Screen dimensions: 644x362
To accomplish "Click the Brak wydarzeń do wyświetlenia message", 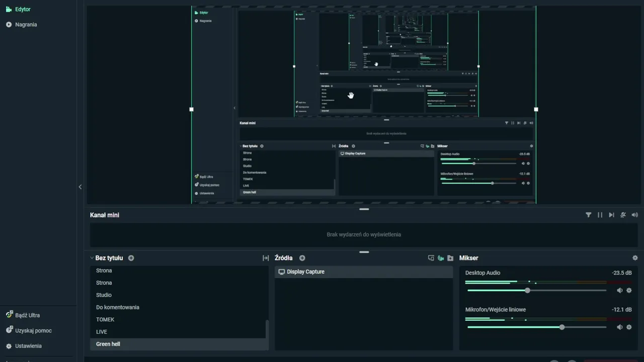I will (364, 234).
